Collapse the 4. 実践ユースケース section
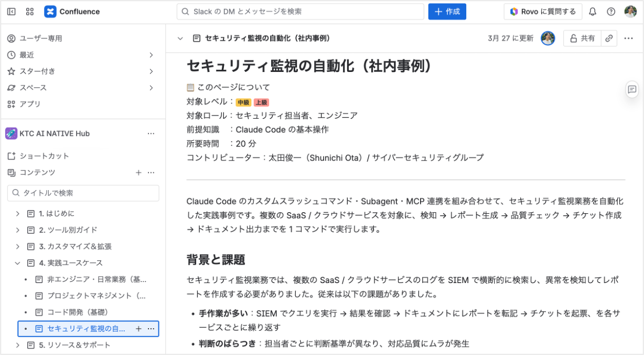Screen dimensions: 644x355 (x=17, y=263)
